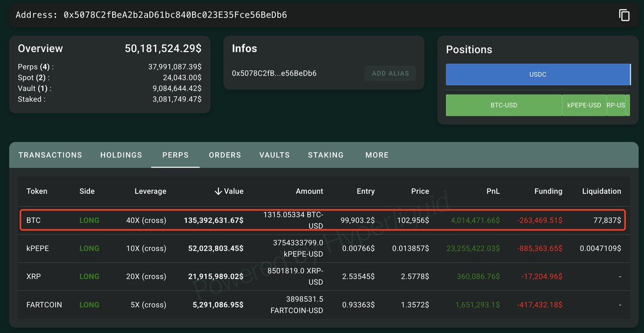Click the Spot (2) overview row label
The height and width of the screenshot is (333, 644).
click(x=34, y=78)
